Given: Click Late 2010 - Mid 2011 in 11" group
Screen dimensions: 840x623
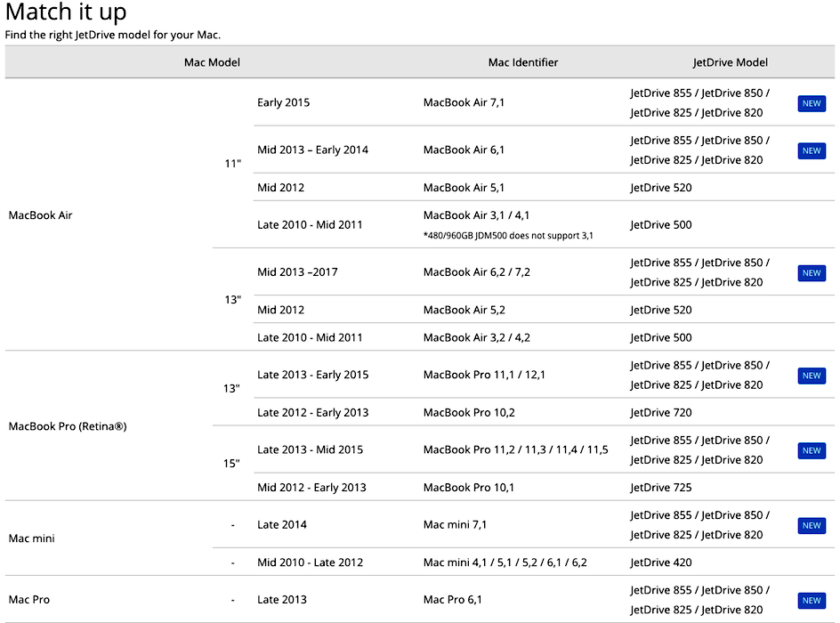Looking at the screenshot, I should (x=310, y=224).
